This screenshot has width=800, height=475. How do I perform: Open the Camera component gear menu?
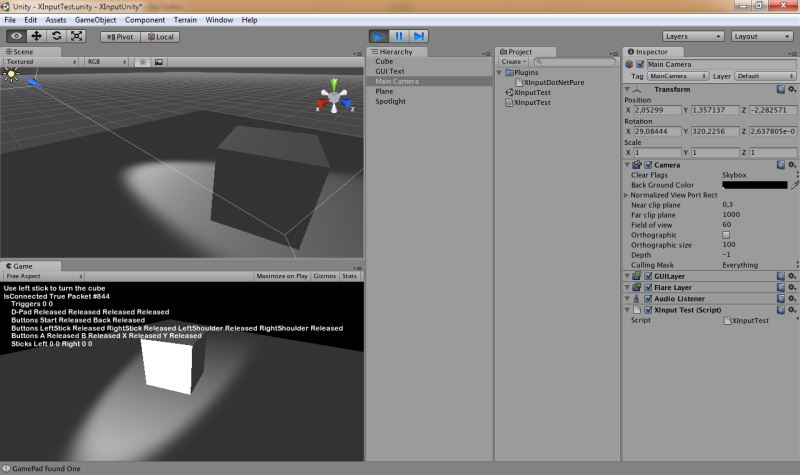[x=792, y=165]
